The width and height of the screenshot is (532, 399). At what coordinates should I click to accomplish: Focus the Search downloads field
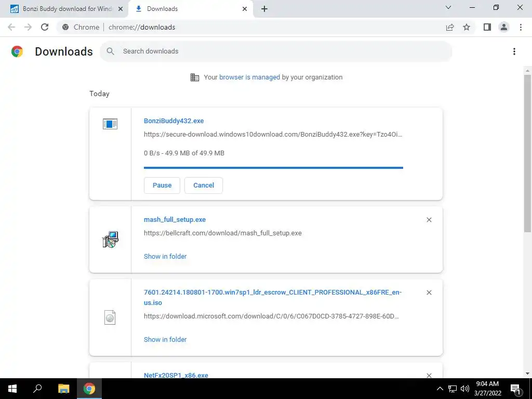pyautogui.click(x=276, y=51)
